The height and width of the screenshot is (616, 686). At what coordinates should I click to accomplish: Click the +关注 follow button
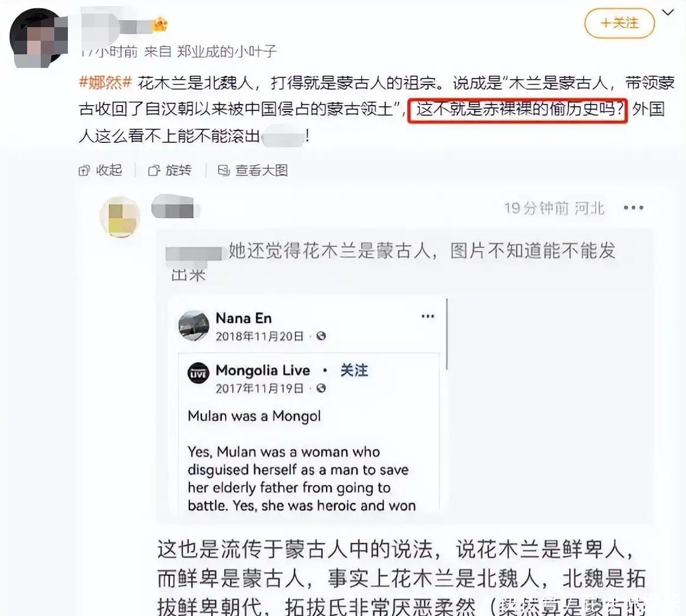(x=619, y=23)
